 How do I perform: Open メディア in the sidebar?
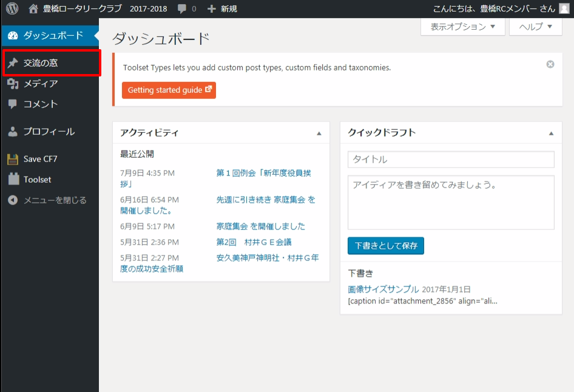tap(41, 84)
